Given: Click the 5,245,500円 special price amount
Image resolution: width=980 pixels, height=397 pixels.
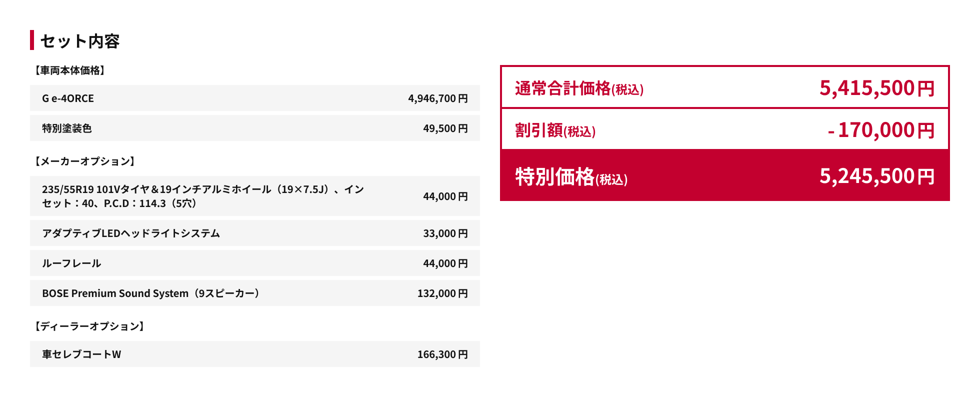Looking at the screenshot, I should tap(876, 176).
